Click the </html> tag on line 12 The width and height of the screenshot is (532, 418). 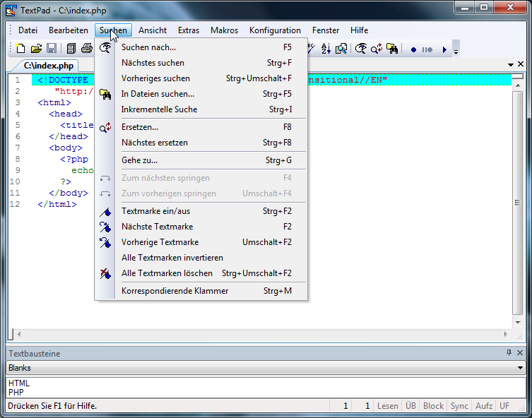pyautogui.click(x=57, y=204)
